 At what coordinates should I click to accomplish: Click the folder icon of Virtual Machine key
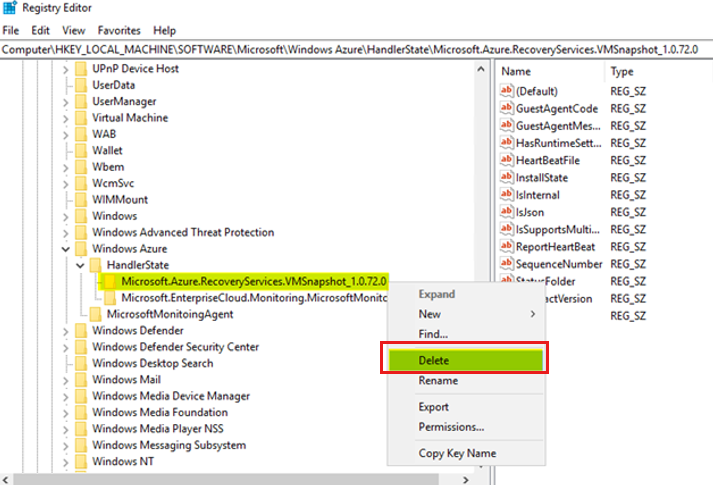point(81,118)
